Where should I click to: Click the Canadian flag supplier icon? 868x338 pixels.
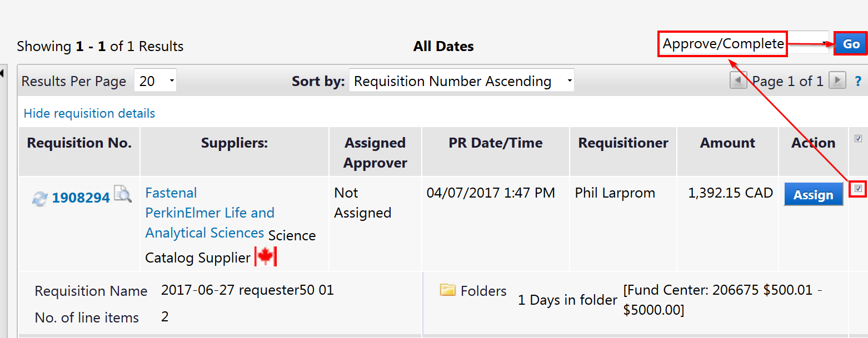[266, 256]
